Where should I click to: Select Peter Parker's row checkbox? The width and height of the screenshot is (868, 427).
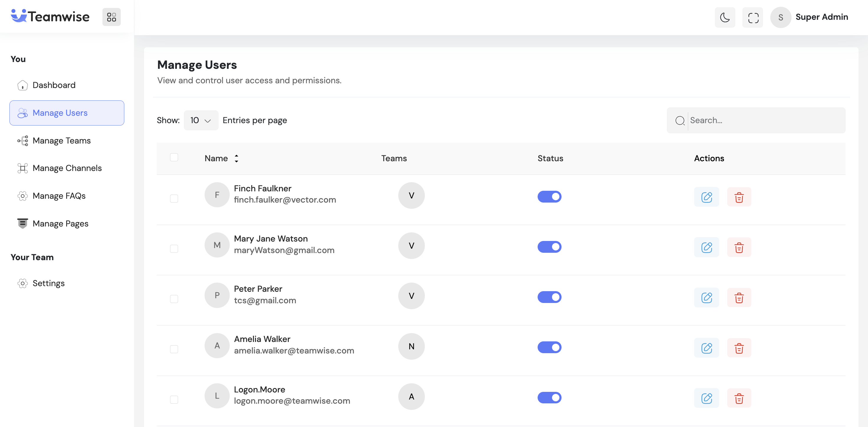pos(174,299)
